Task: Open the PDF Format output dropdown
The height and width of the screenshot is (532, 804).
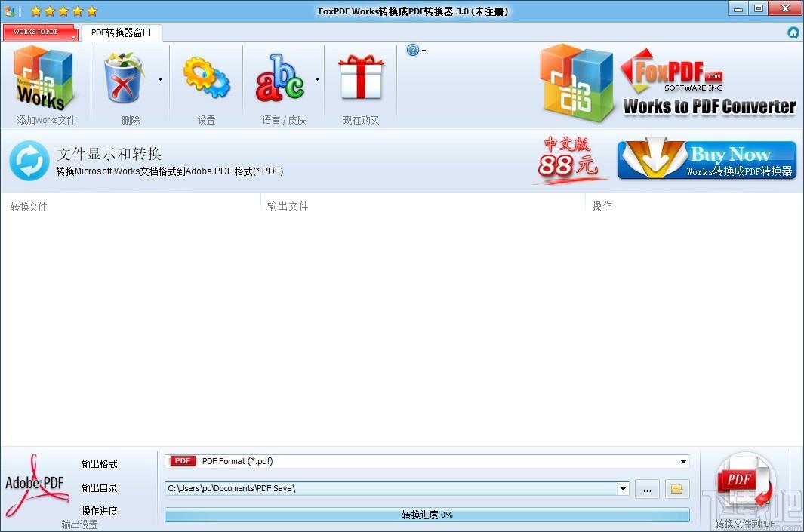Action: click(683, 461)
